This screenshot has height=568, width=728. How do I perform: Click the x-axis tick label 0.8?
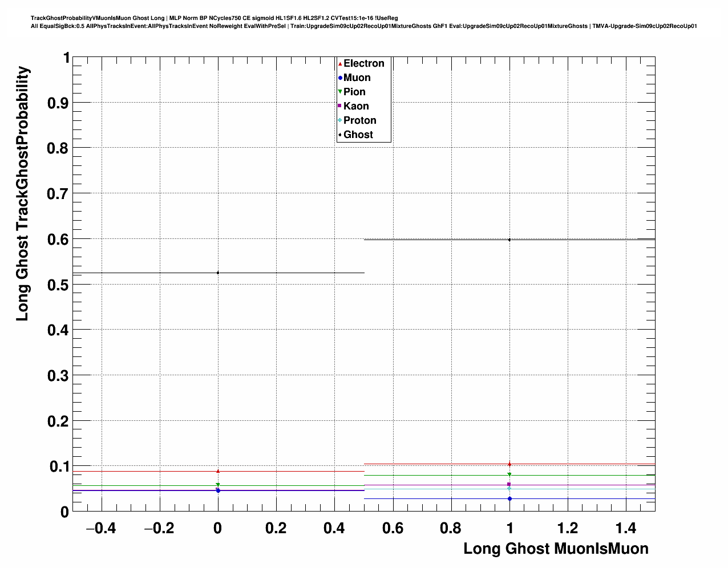pyautogui.click(x=451, y=528)
